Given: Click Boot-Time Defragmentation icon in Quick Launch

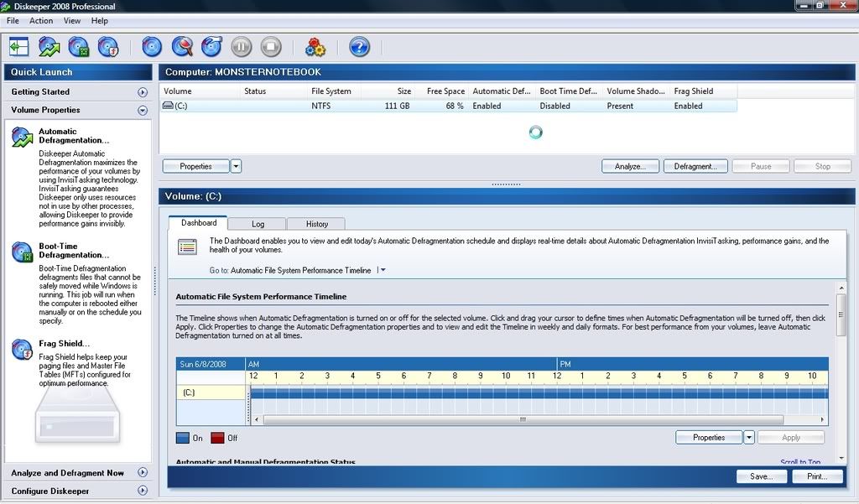Looking at the screenshot, I should coord(23,252).
